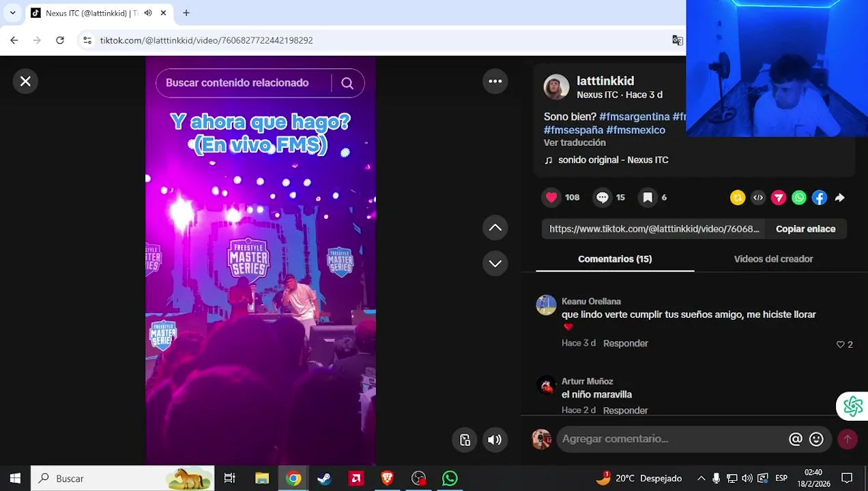Viewport: 868px width, 491px height.
Task: Post comment with red arrow button
Action: tap(848, 439)
